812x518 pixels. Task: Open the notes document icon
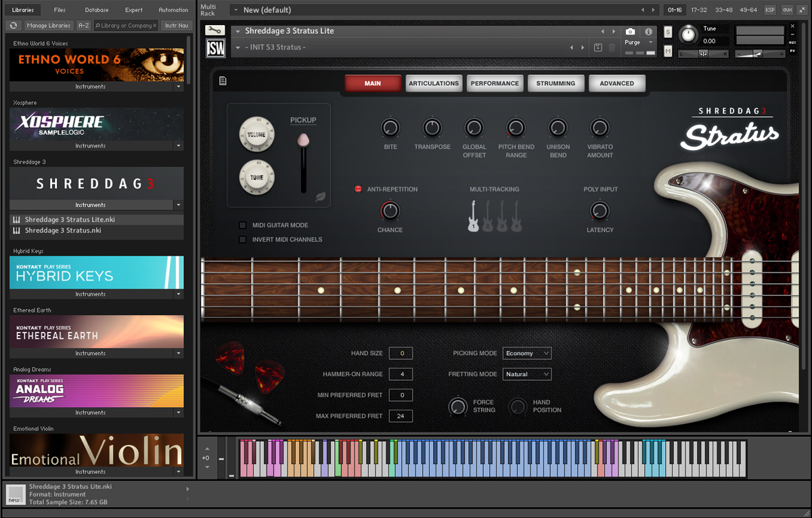(x=223, y=81)
